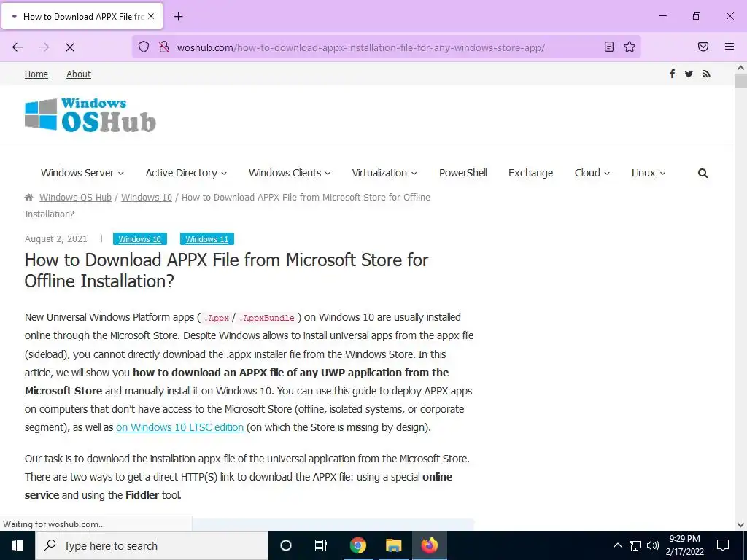747x560 pixels.
Task: Expand the Active Directory menu
Action: click(x=186, y=173)
